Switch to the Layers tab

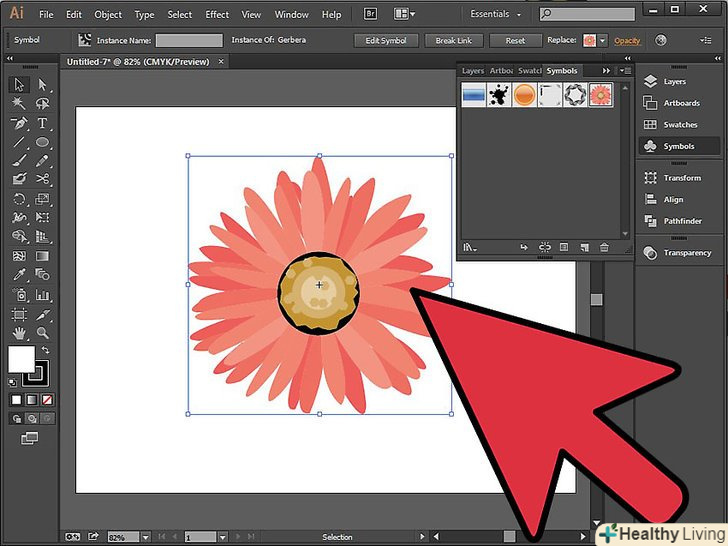472,71
